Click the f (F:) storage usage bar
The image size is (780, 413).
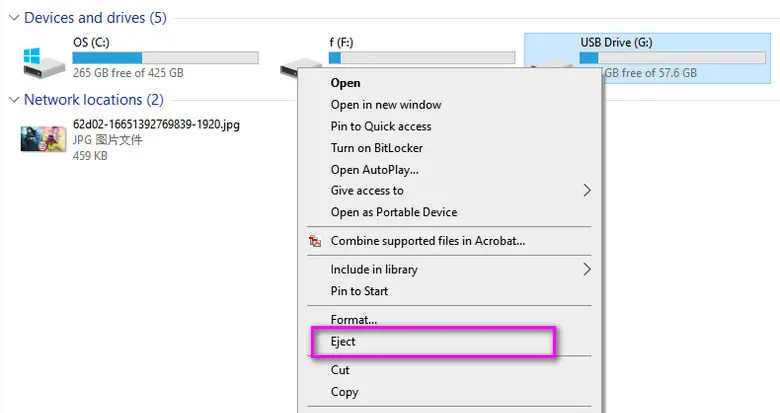422,58
